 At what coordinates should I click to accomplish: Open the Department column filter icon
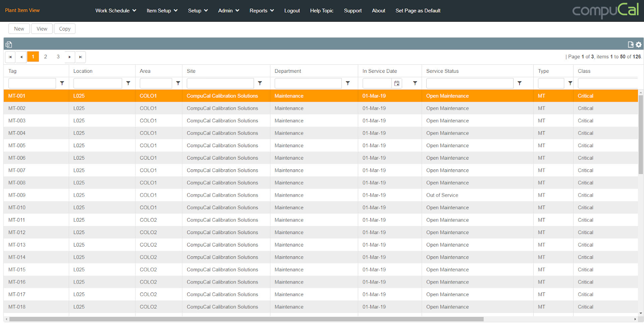click(348, 83)
